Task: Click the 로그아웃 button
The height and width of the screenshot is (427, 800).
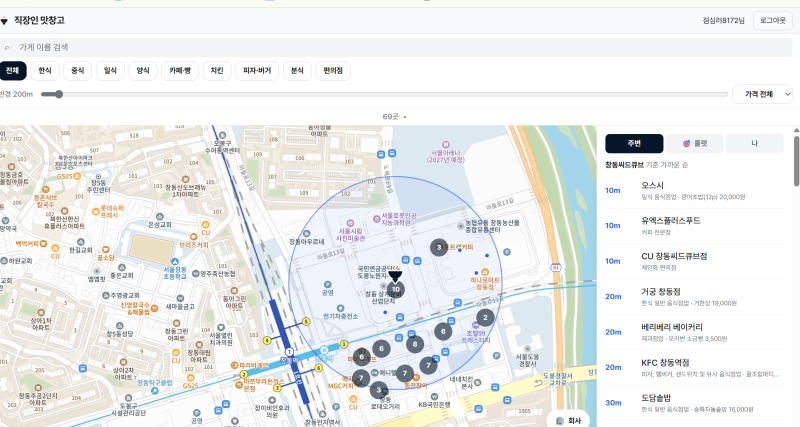Action: coord(772,21)
